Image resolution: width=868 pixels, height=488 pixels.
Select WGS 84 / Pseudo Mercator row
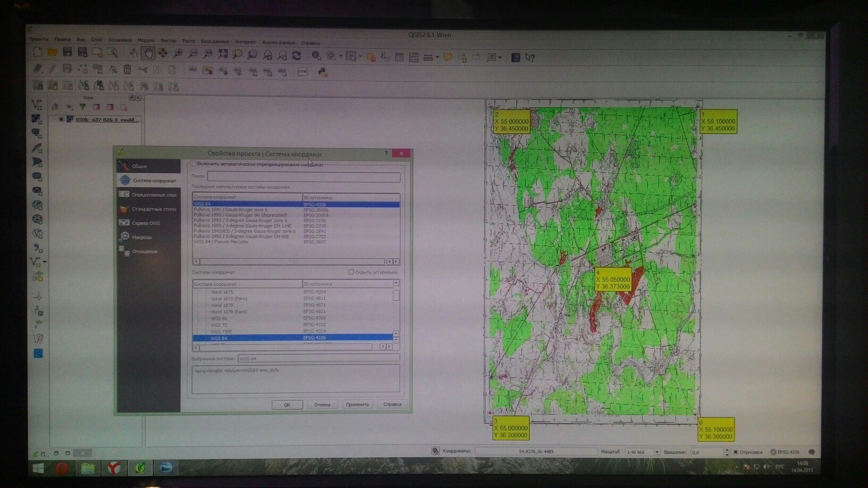296,242
